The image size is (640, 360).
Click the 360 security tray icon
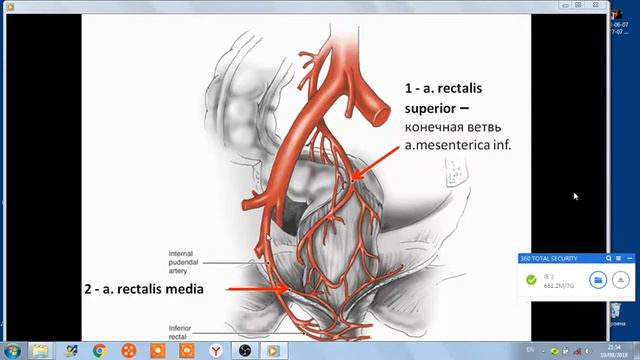[555, 351]
